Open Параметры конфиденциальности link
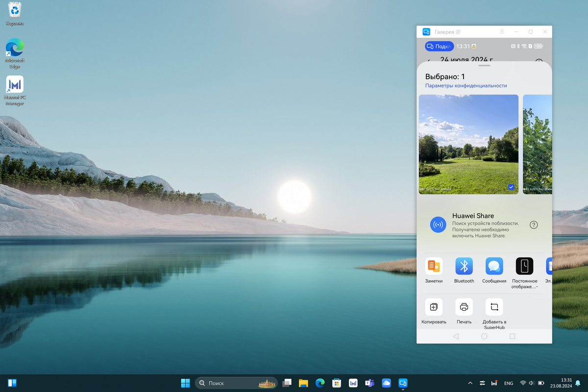The height and width of the screenshot is (392, 588). point(466,86)
